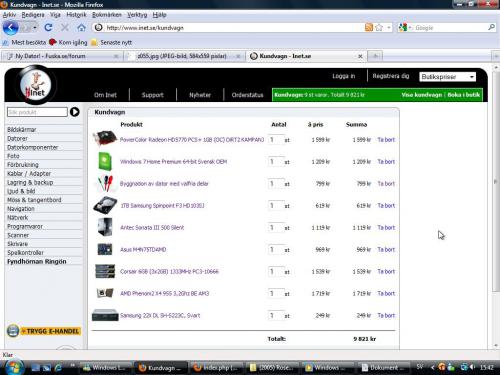This screenshot has width=500, height=375.
Task: Open Bildskärmar category
Action: (x=22, y=129)
